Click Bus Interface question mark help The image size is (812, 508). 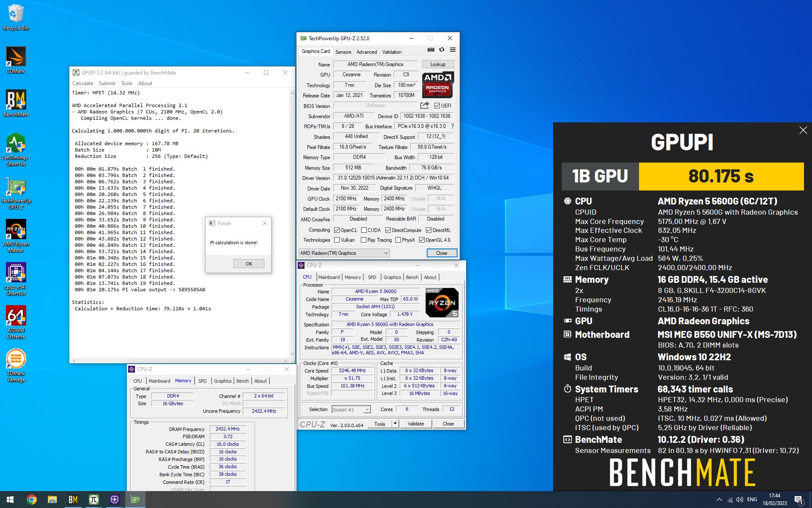click(x=453, y=126)
